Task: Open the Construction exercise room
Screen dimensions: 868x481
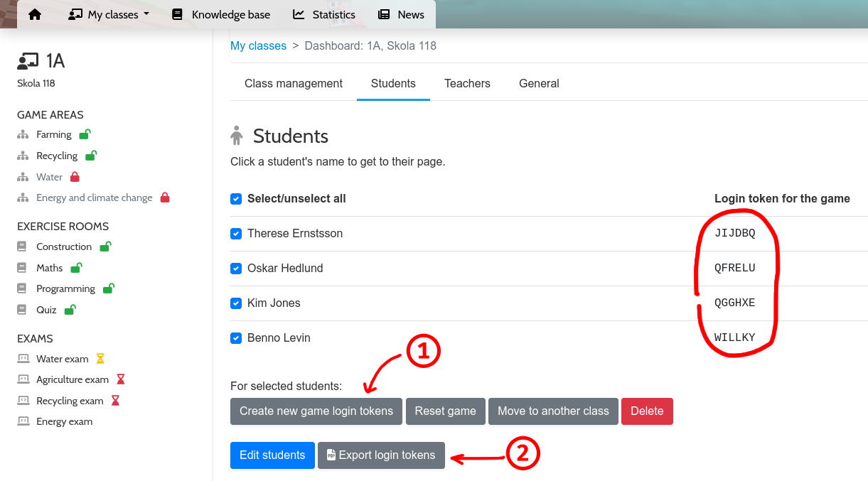Action: coord(64,247)
